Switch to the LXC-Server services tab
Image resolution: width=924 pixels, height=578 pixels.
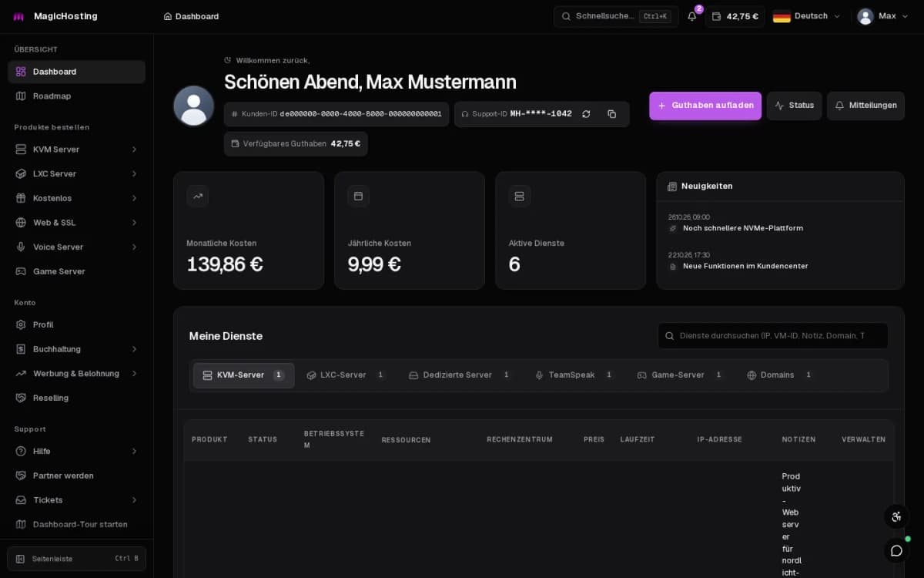pyautogui.click(x=346, y=375)
